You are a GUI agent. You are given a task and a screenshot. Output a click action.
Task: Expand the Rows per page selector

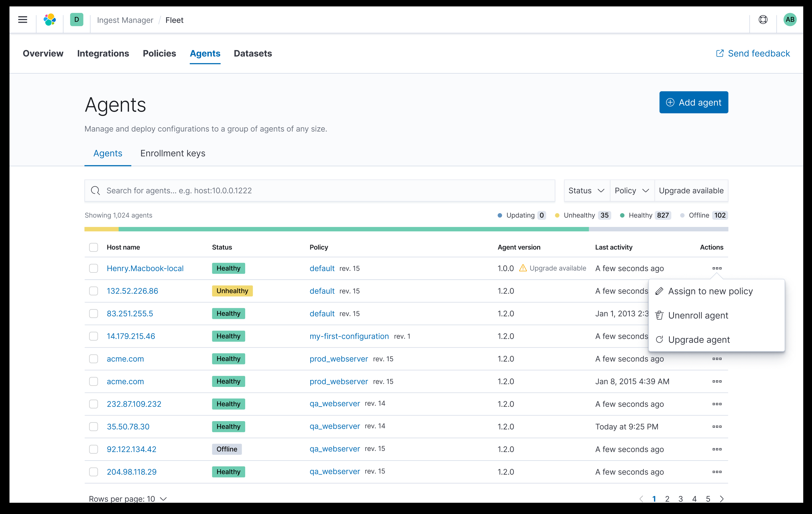[x=128, y=499]
